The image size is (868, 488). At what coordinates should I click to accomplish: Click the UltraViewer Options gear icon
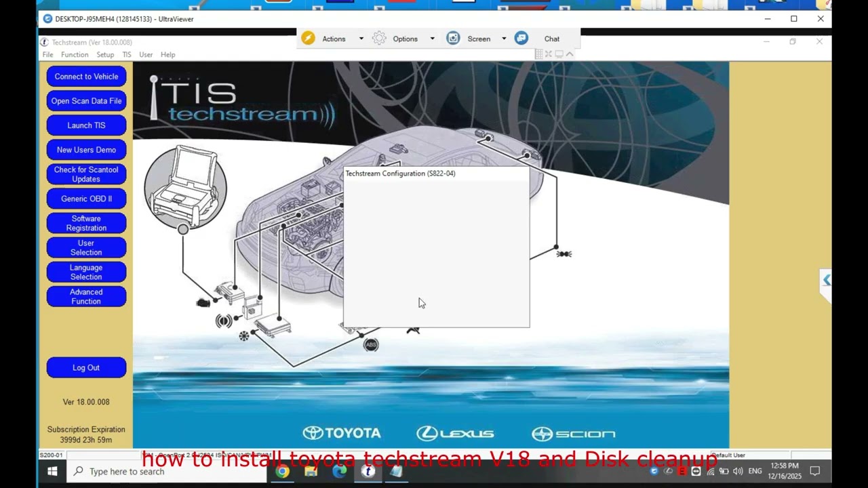pyautogui.click(x=379, y=39)
